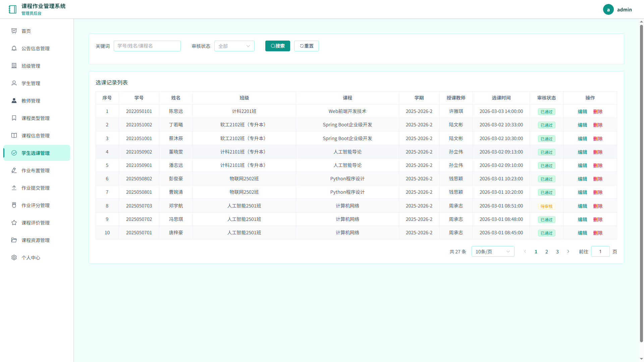
Task: Click the person outline icon for 学生管理
Action: coord(14,83)
